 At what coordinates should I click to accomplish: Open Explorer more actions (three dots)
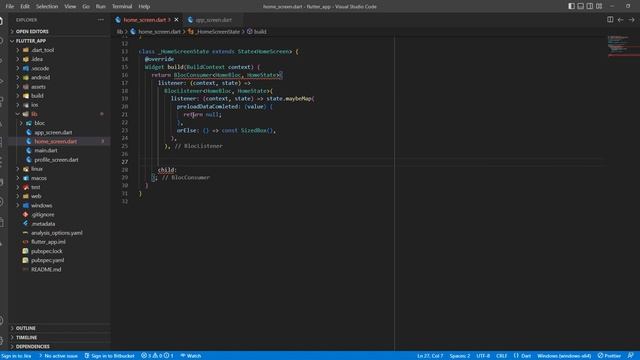(100, 20)
